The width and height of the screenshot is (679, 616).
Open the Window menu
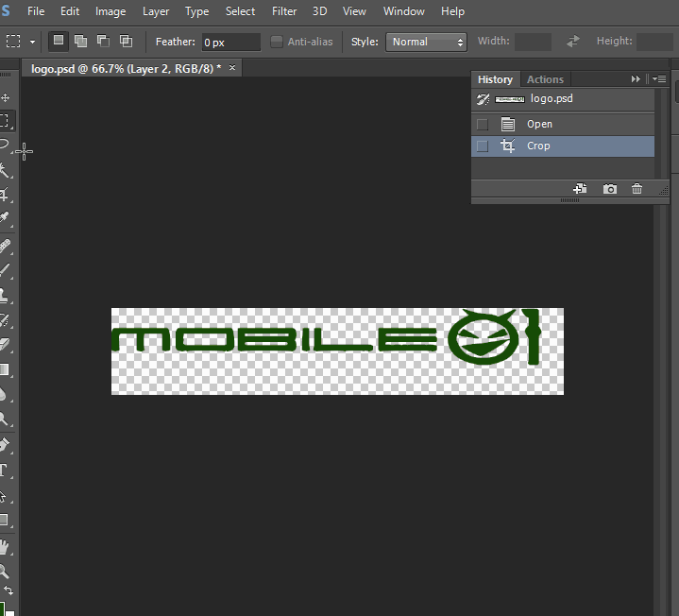403,11
